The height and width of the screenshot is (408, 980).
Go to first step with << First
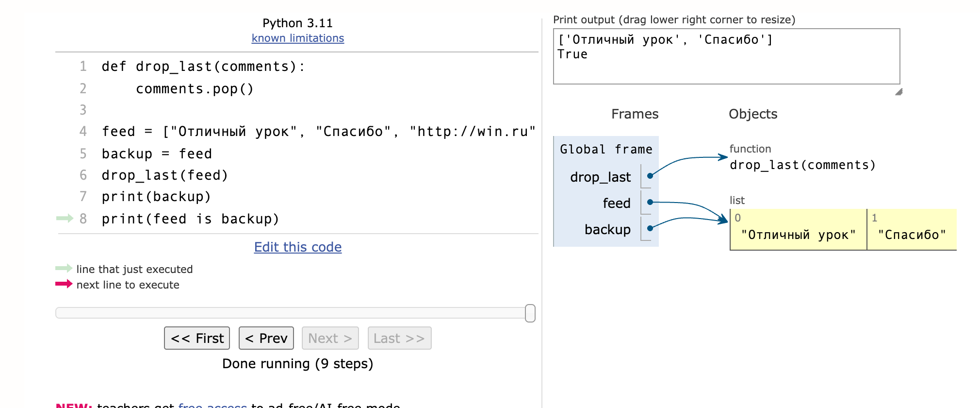197,338
